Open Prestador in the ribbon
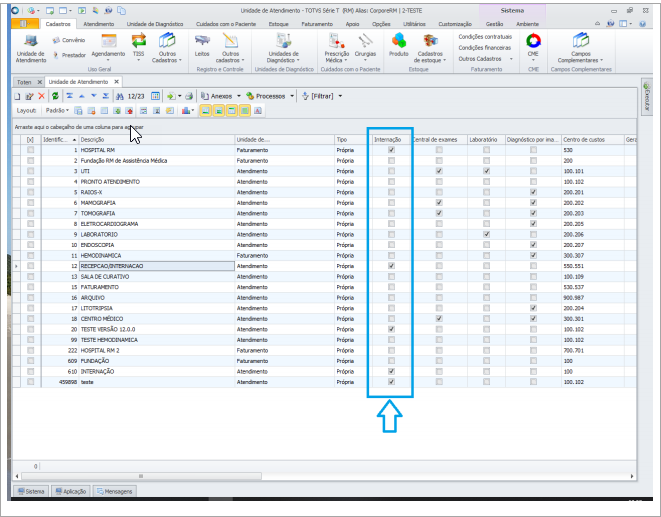This screenshot has width=661, height=517. (x=70, y=55)
